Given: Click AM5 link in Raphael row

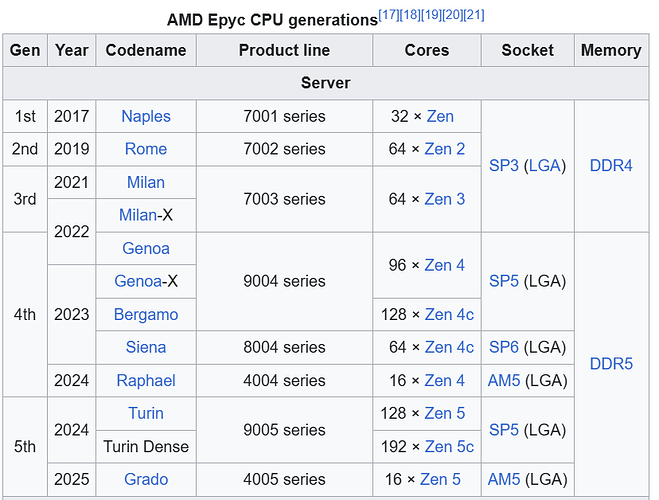Looking at the screenshot, I should pos(504,381).
